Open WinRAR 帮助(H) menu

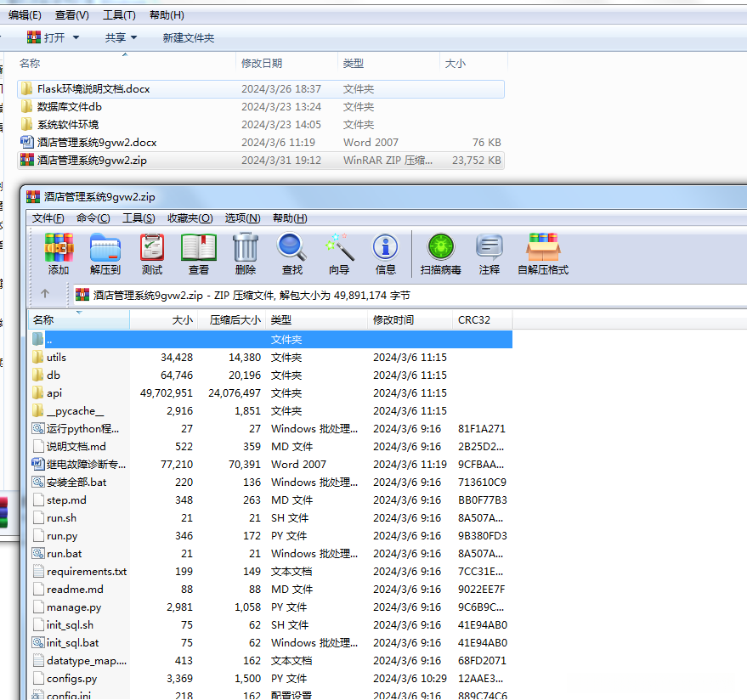click(290, 218)
